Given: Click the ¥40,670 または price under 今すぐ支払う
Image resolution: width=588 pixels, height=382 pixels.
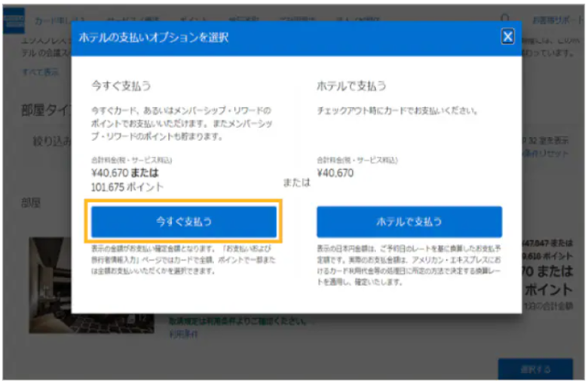Looking at the screenshot, I should coord(125,173).
